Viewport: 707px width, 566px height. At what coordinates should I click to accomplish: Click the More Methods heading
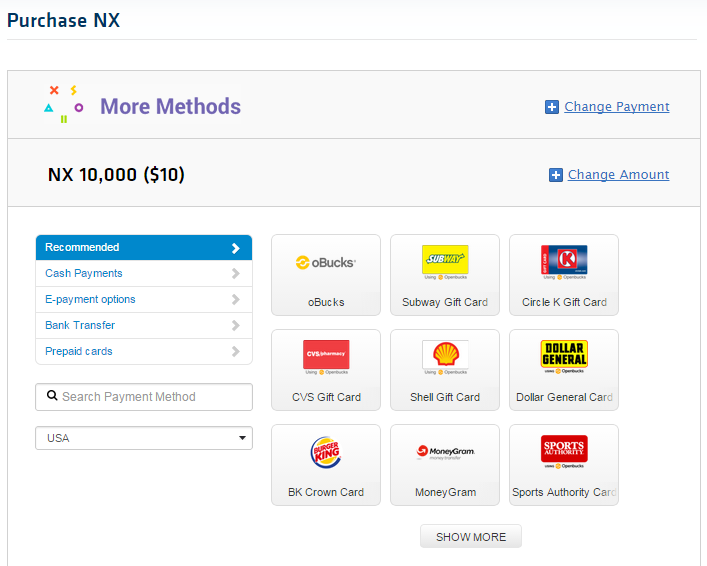[x=170, y=106]
